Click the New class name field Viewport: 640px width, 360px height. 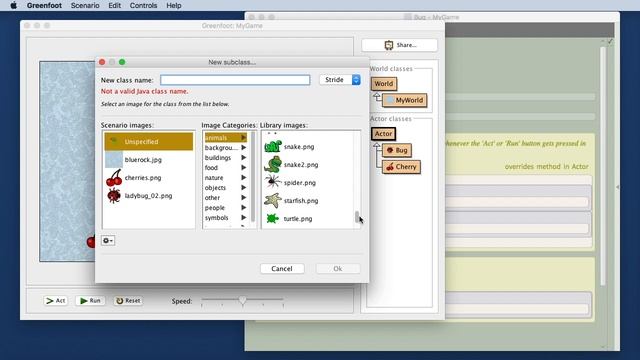coord(235,80)
